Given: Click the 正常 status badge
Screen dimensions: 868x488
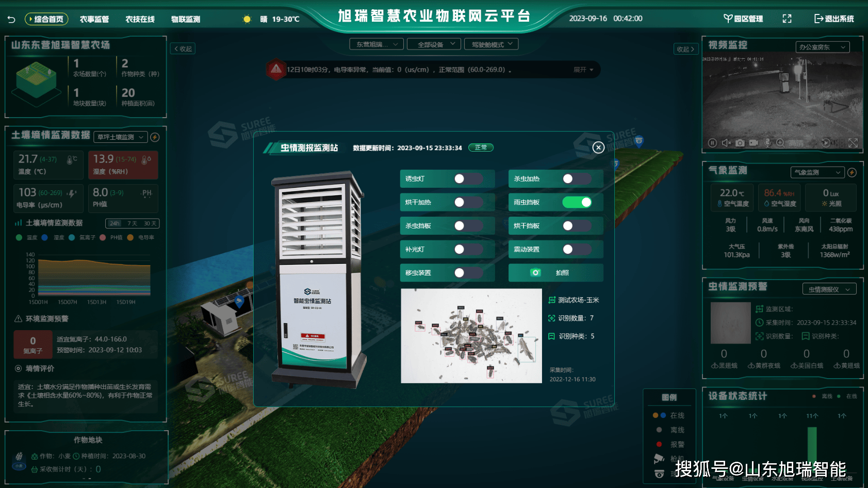Looking at the screenshot, I should click(x=481, y=148).
